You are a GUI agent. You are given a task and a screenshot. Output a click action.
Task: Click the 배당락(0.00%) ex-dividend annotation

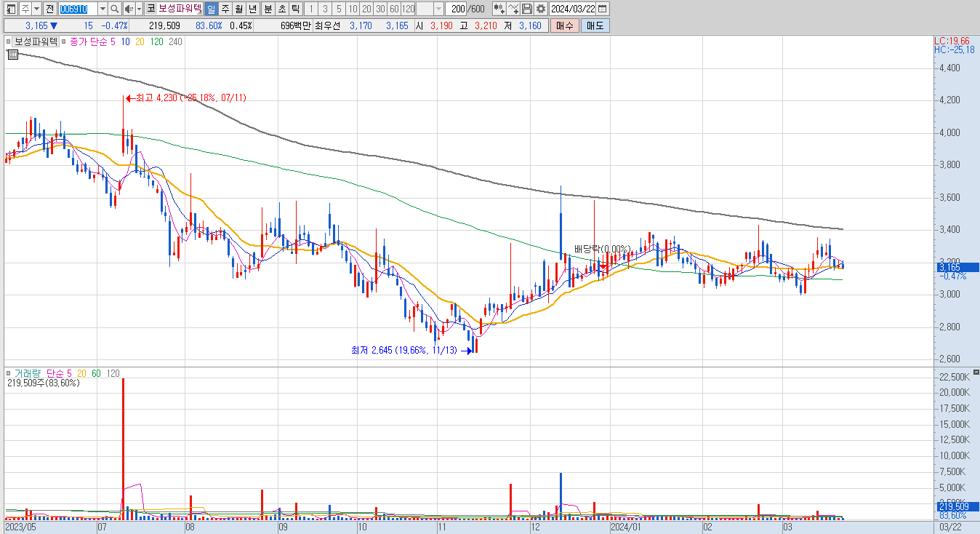tap(602, 249)
